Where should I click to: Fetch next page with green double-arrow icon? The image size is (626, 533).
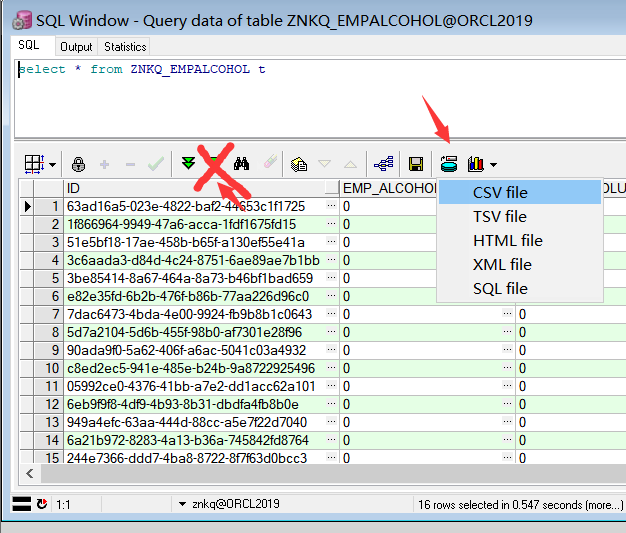click(188, 163)
